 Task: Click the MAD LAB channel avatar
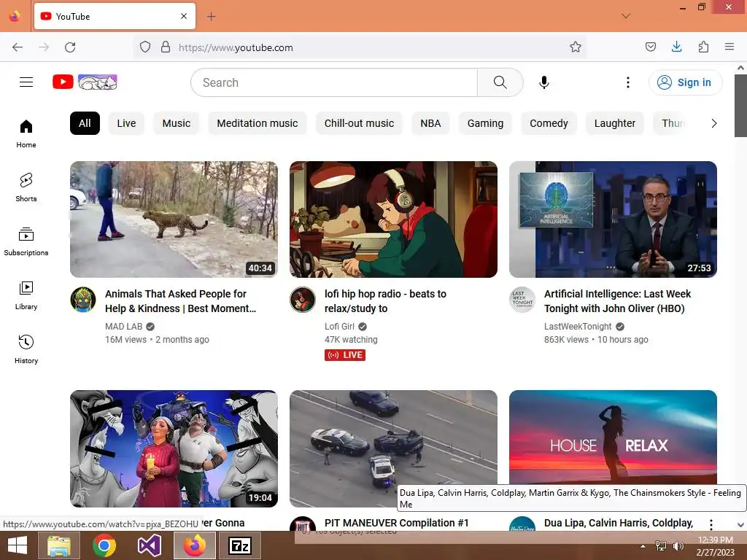tap(83, 300)
